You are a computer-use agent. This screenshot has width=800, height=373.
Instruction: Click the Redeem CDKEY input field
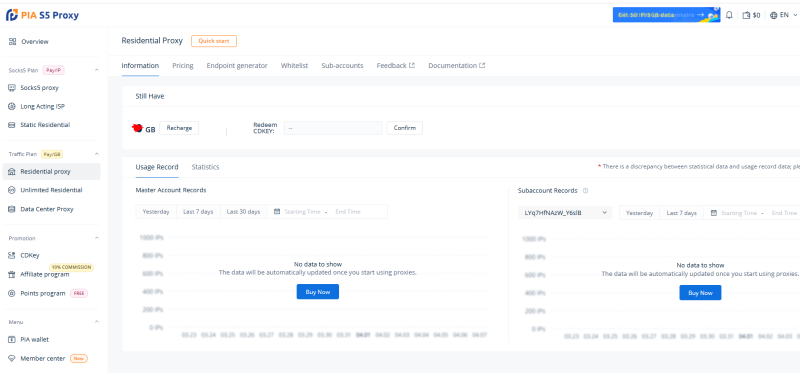pos(333,128)
